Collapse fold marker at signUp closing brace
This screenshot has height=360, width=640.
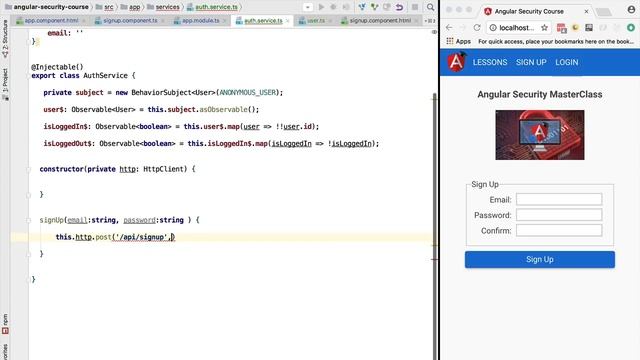(29, 254)
